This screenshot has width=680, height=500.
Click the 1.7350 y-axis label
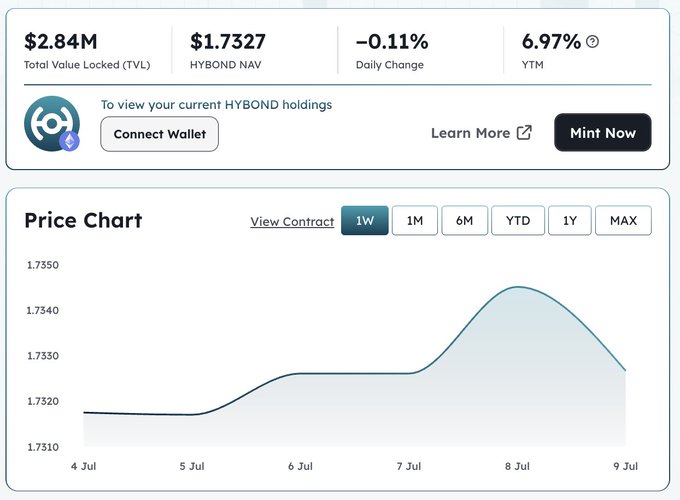[x=42, y=265]
